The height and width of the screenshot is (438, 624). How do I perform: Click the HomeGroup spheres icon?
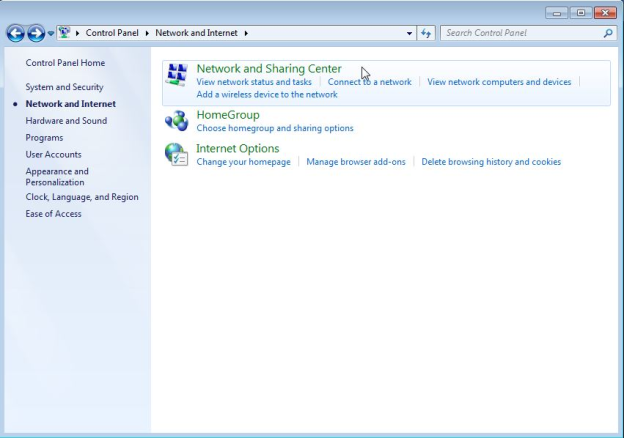(176, 121)
